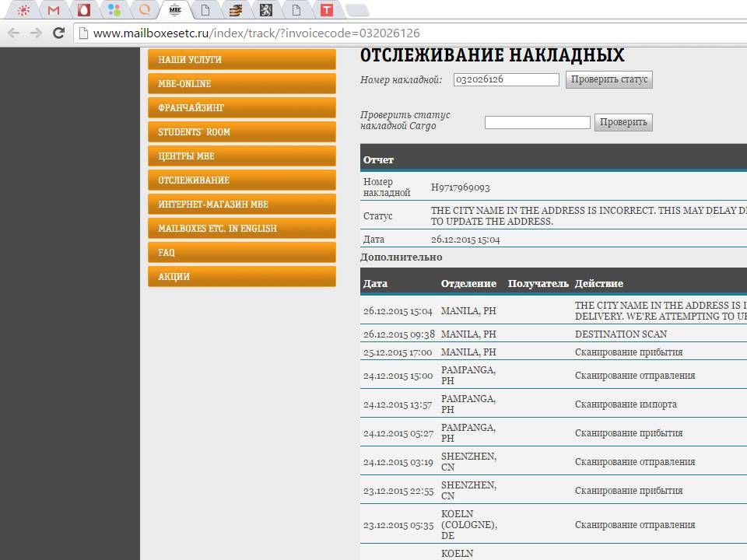Click the 24.12.2015 03:19 row date

point(398,462)
